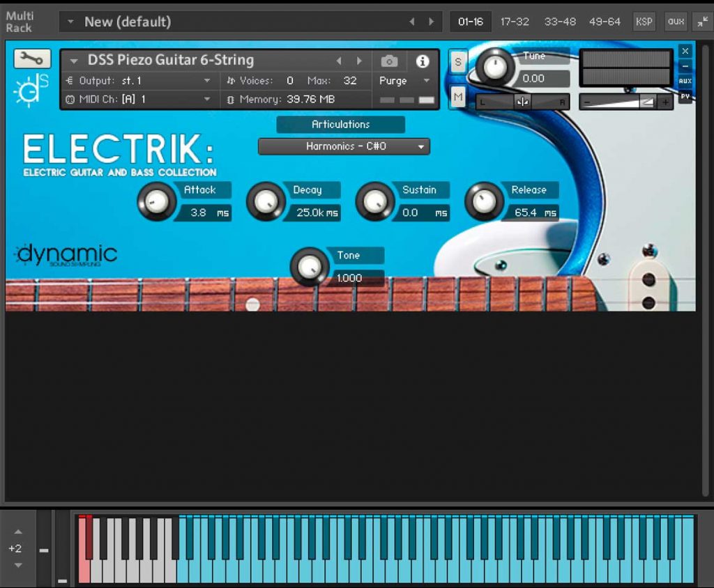Screen dimensions: 714x588
Task: Mute the DSS Piezo Guitar instrument
Action: tap(457, 96)
